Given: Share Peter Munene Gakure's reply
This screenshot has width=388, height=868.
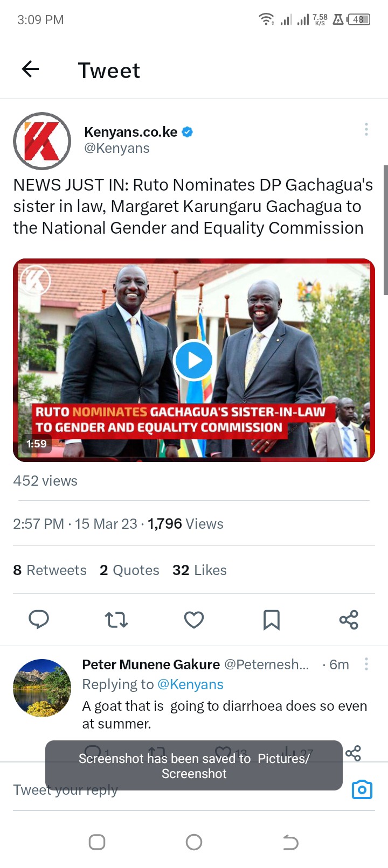Looking at the screenshot, I should click(353, 753).
